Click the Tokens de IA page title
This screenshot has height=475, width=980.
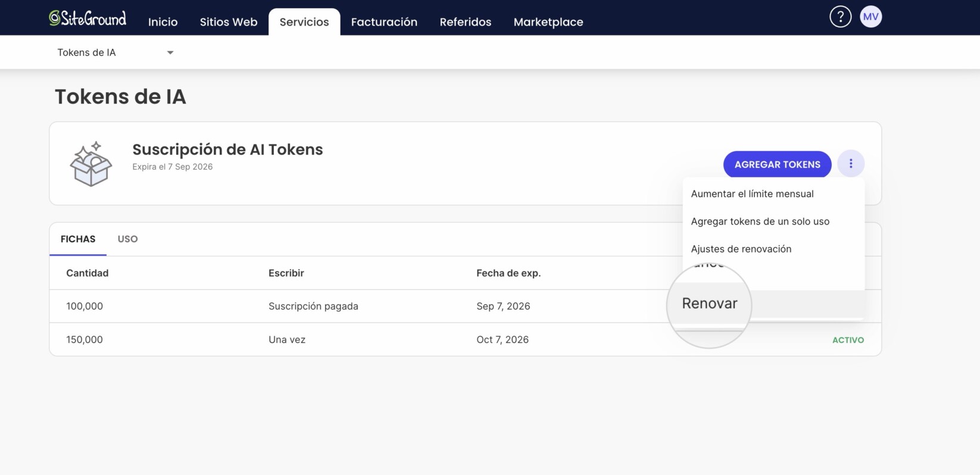(120, 96)
